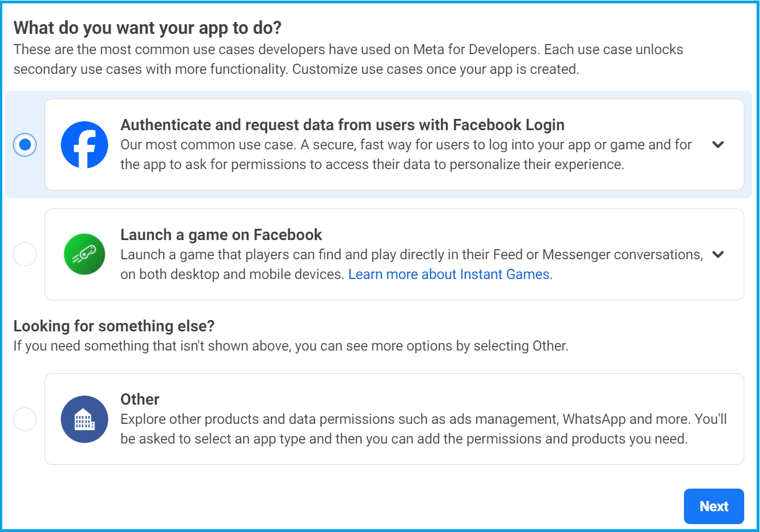
Task: Click the Launch a game description text
Action: [412, 264]
